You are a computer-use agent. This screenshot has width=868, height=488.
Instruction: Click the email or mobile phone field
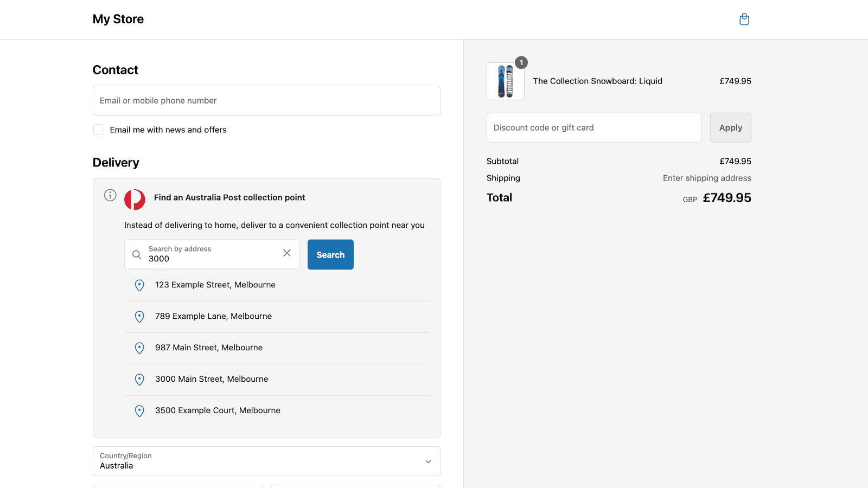266,100
